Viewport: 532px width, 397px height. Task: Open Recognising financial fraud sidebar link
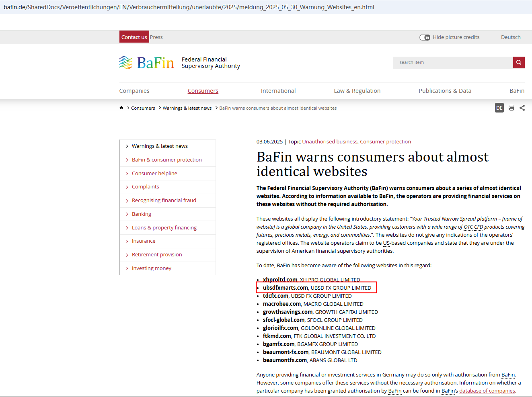(164, 201)
